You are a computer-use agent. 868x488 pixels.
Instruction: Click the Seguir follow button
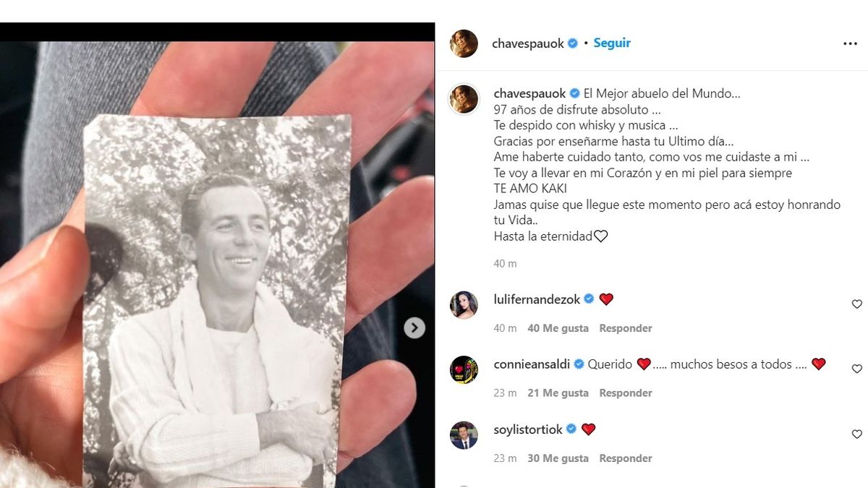point(612,43)
